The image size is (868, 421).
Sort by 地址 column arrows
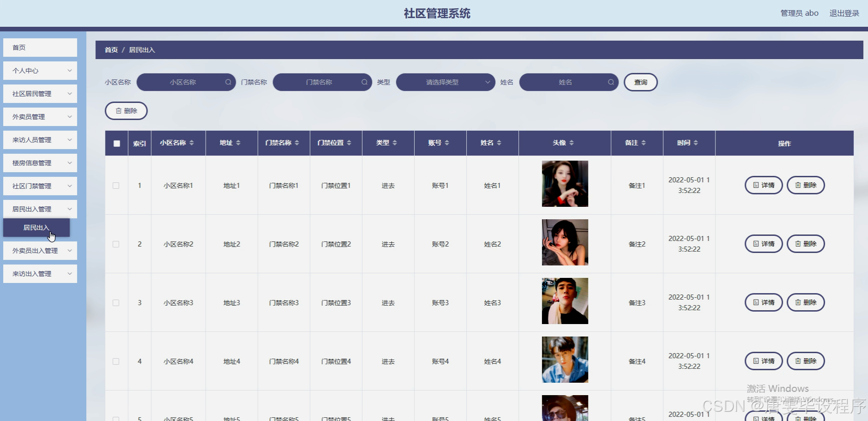pos(238,143)
